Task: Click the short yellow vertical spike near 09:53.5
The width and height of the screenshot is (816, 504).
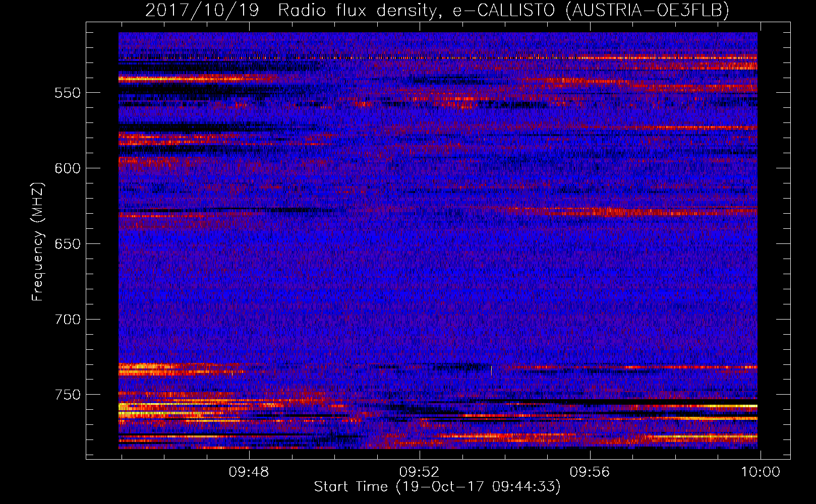Action: point(491,370)
